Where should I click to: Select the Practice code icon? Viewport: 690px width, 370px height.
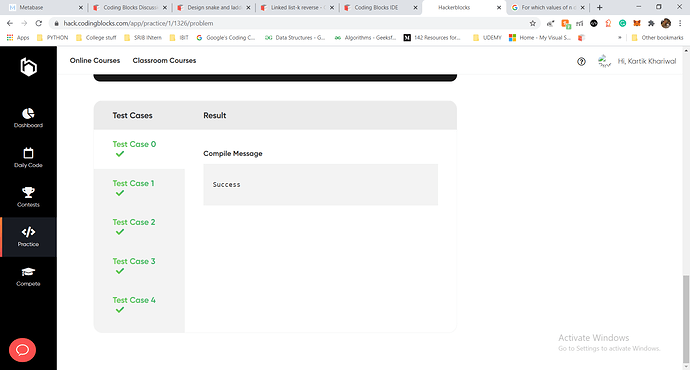tap(28, 231)
